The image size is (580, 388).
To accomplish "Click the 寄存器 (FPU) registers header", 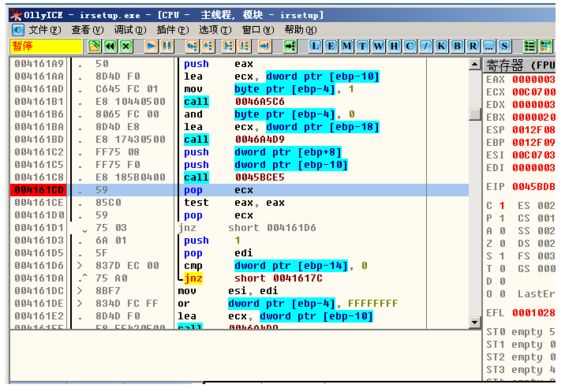I will (520, 65).
